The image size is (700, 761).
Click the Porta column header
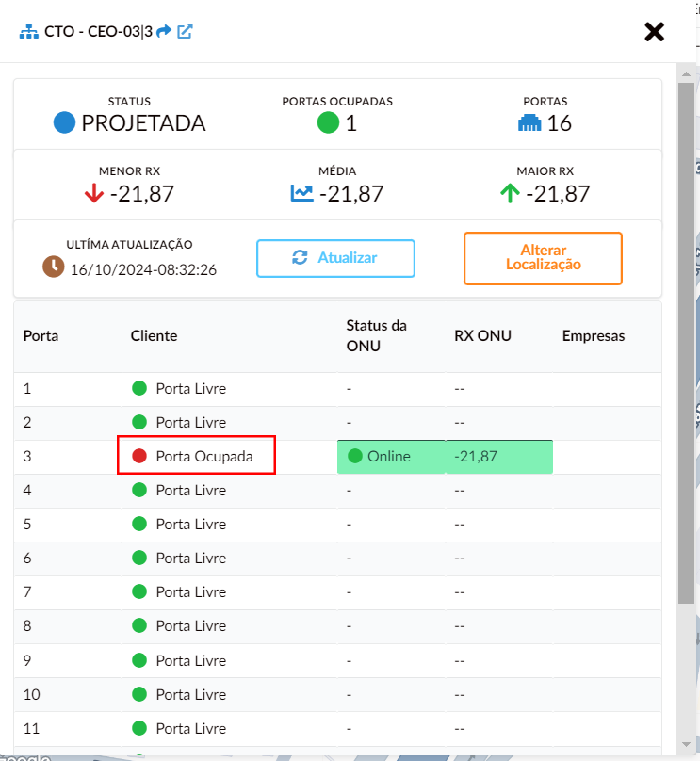coord(41,336)
